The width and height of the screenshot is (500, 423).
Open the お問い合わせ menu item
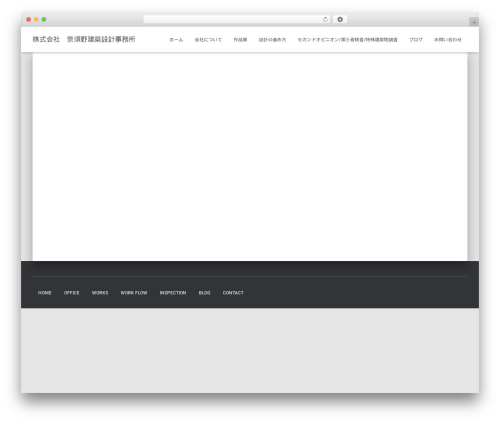(x=448, y=40)
